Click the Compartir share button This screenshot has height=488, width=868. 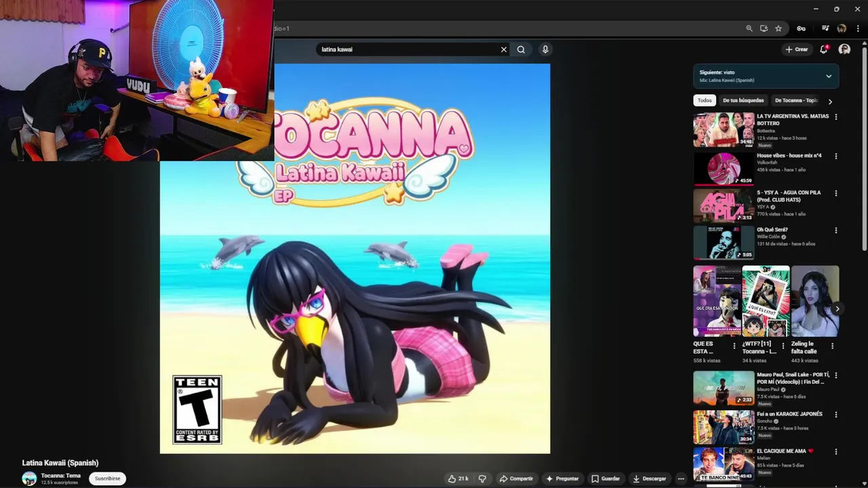pos(516,479)
